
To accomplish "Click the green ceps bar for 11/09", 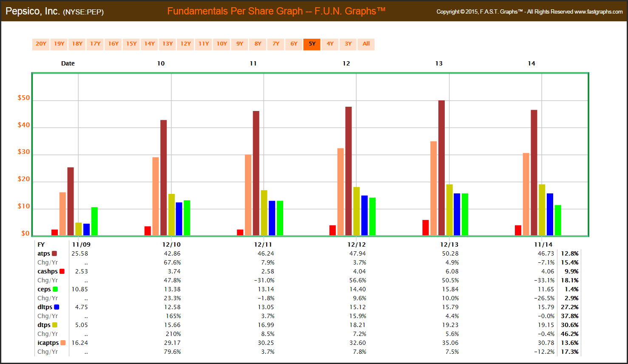I will (94, 221).
